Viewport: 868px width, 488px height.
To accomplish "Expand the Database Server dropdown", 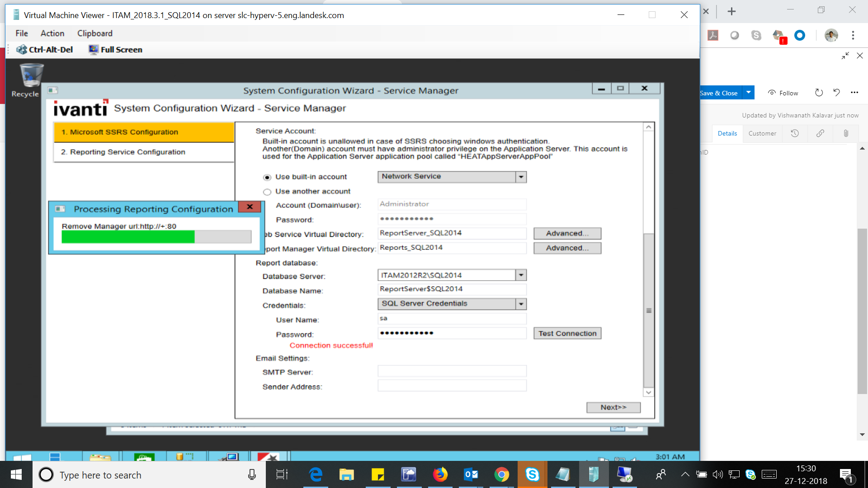I will pos(521,275).
